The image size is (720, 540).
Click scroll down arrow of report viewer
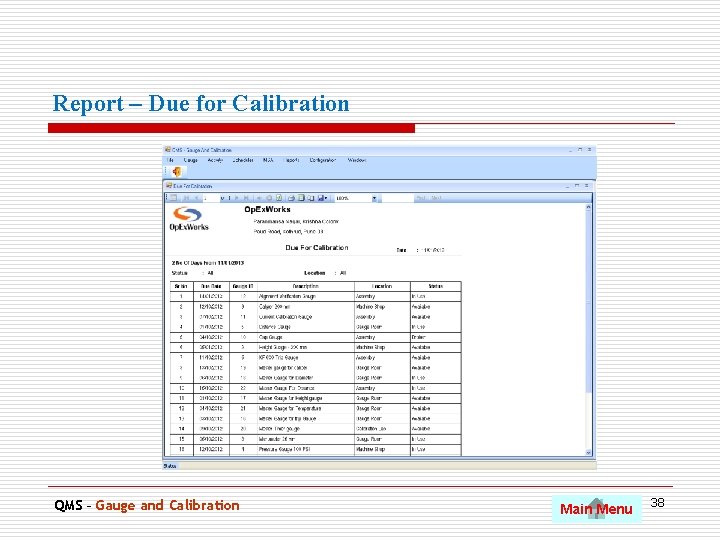coord(589,452)
